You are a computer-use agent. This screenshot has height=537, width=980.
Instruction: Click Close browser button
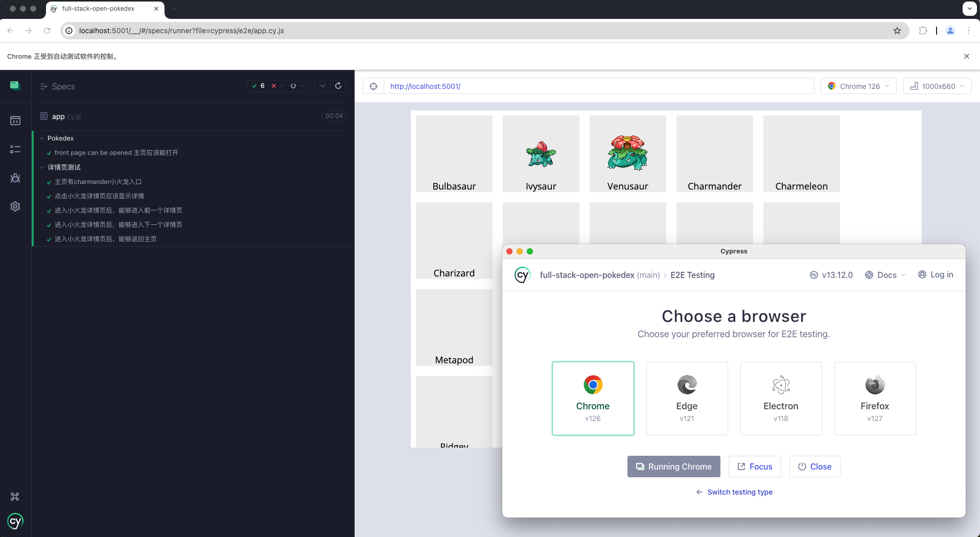coord(814,466)
